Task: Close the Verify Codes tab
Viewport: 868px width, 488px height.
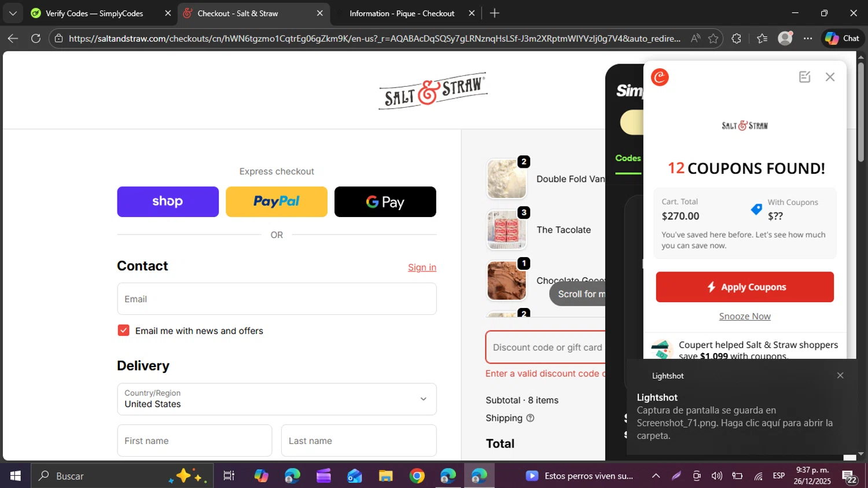Action: (168, 13)
